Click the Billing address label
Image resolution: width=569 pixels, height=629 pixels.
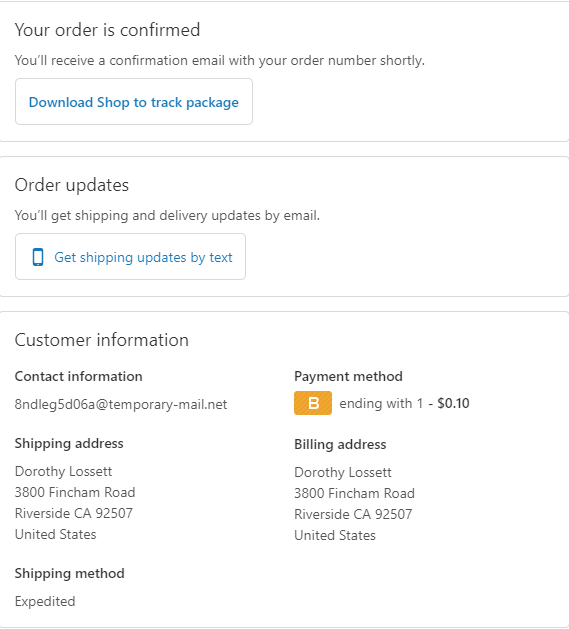340,444
